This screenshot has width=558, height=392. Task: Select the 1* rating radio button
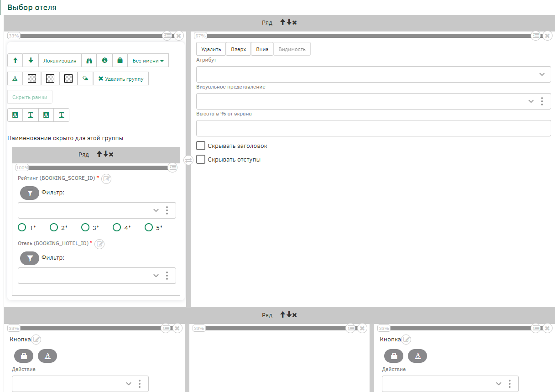[22, 227]
